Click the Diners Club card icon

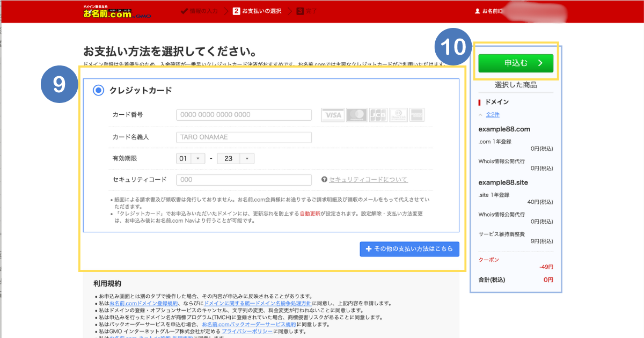pyautogui.click(x=398, y=115)
